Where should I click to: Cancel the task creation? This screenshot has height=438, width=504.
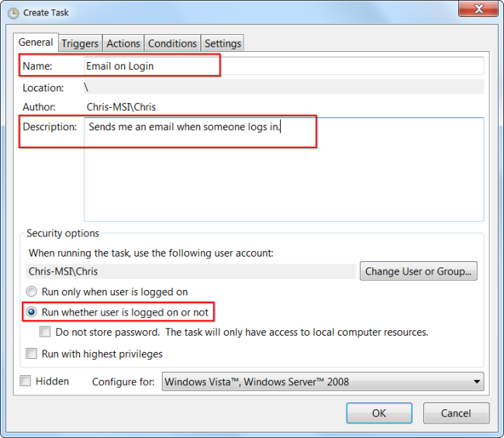pos(456,413)
